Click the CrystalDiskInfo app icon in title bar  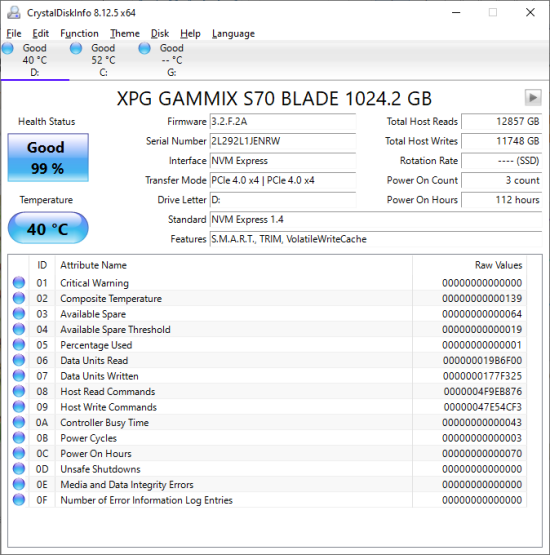[x=14, y=13]
